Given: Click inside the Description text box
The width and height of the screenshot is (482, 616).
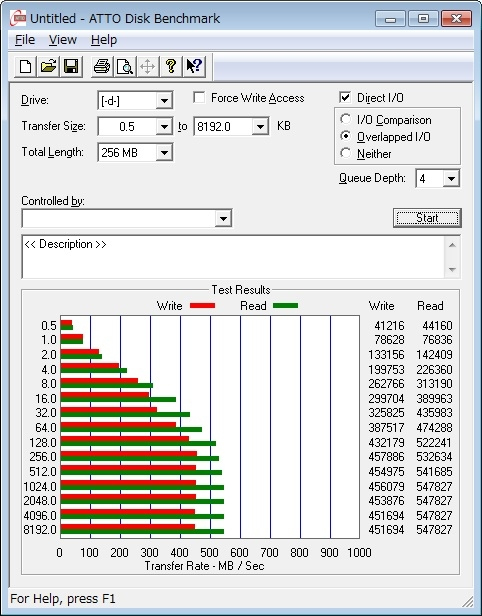Looking at the screenshot, I should click(x=233, y=257).
